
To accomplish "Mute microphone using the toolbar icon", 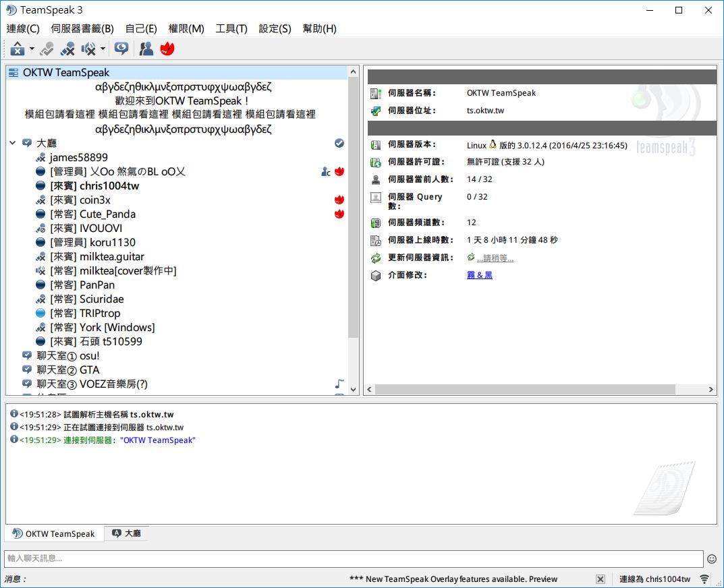I will pos(67,49).
